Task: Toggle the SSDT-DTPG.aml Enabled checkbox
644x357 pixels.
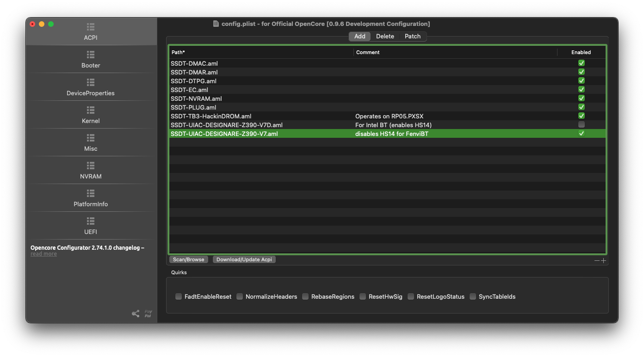Action: pos(582,81)
